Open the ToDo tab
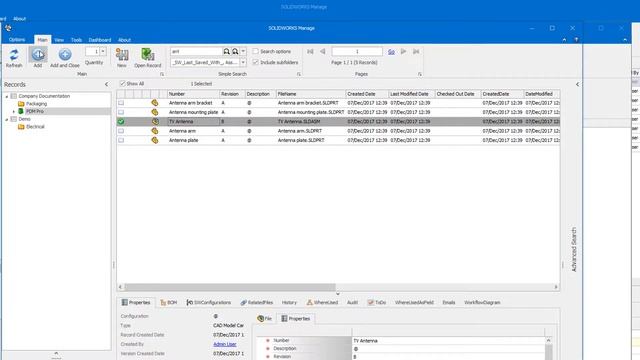 pyautogui.click(x=377, y=302)
